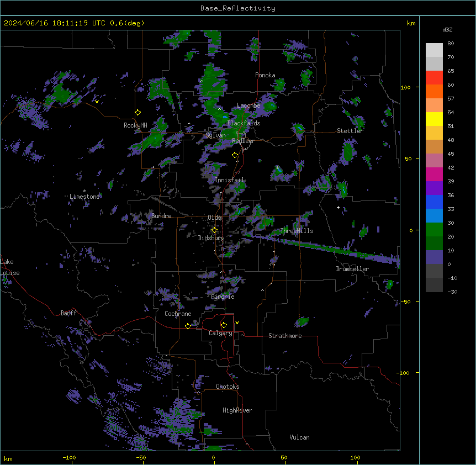This screenshot has width=476, height=465.
Task: Click the Lacombe city label
Action: coord(248,105)
